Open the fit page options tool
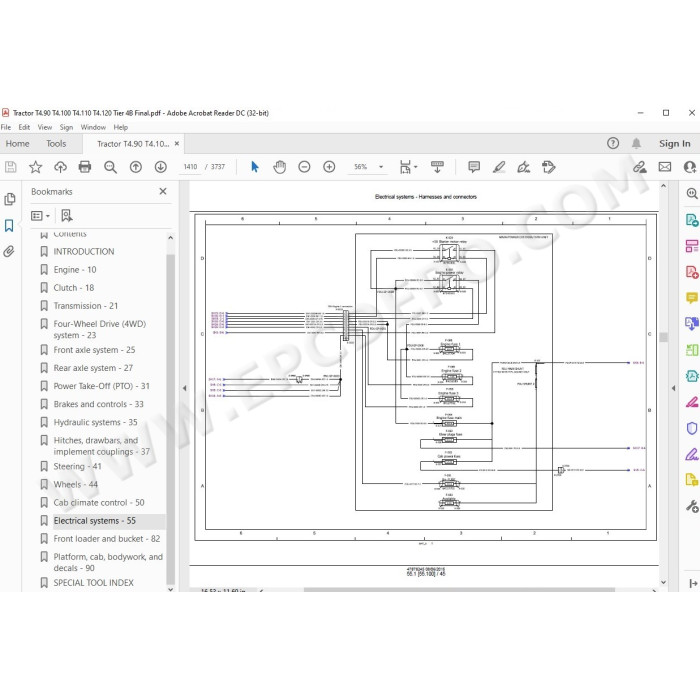 408,167
